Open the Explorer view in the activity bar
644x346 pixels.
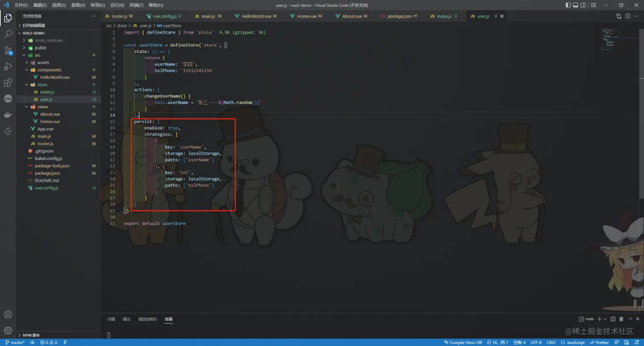[8, 18]
